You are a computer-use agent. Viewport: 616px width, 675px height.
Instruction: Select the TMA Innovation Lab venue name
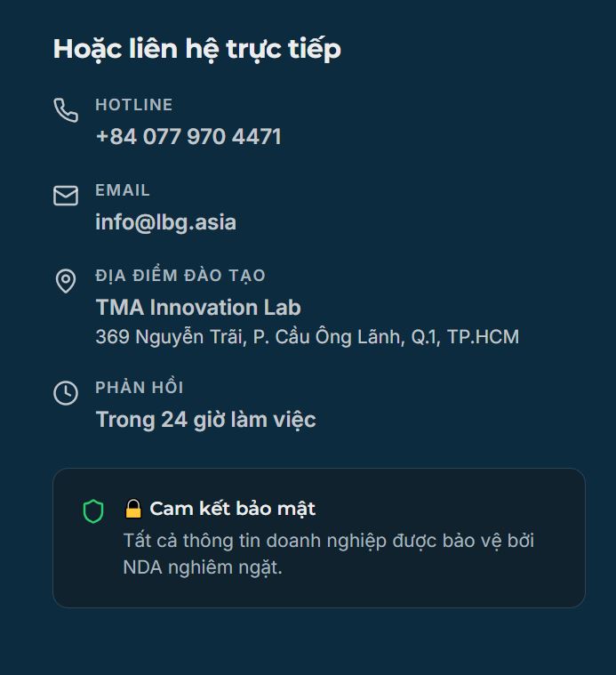198,308
